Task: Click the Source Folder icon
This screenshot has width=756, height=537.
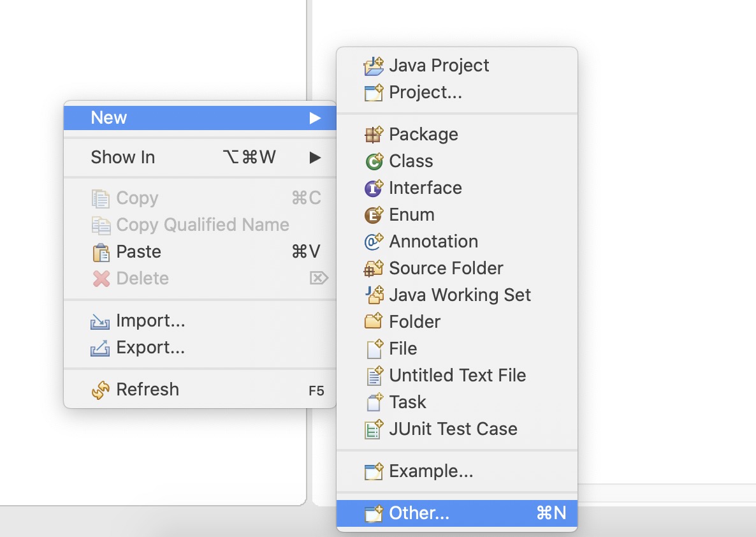Action: coord(374,268)
